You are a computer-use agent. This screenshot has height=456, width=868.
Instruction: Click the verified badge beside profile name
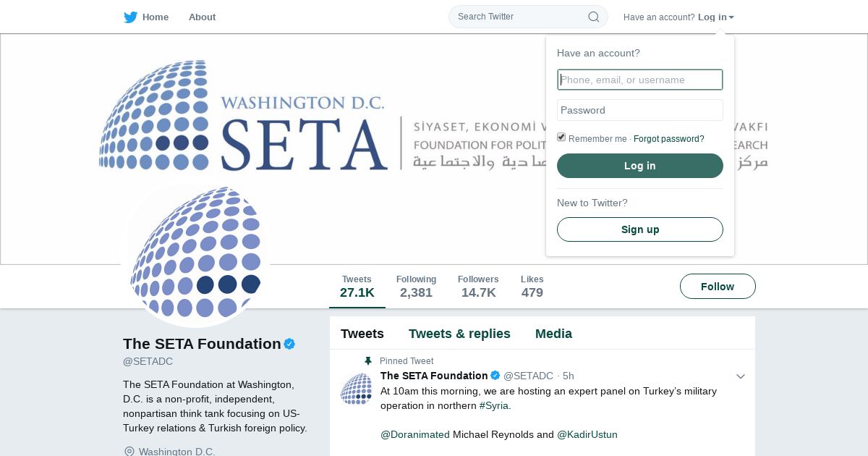point(289,345)
